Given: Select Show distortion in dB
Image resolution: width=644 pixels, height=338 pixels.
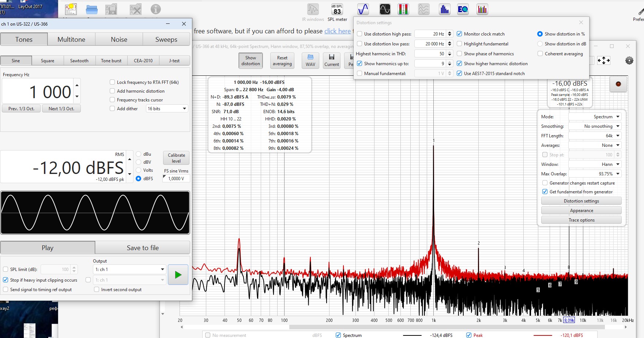Looking at the screenshot, I should [x=540, y=44].
